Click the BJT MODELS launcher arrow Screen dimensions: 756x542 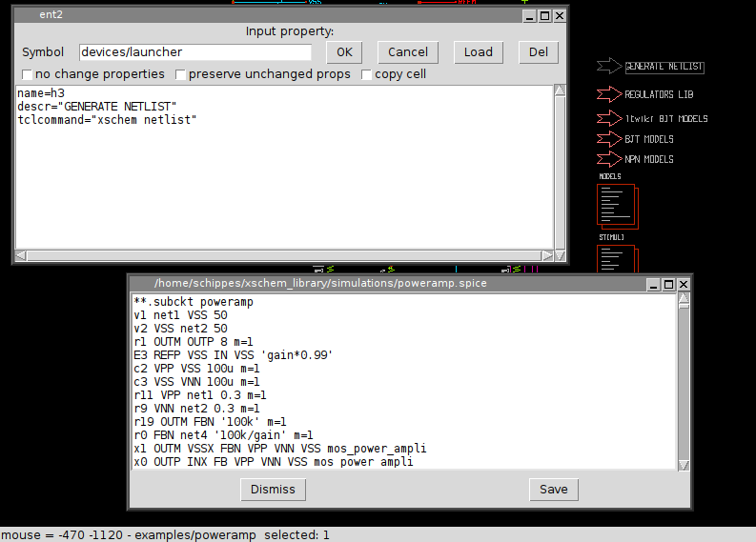point(608,139)
